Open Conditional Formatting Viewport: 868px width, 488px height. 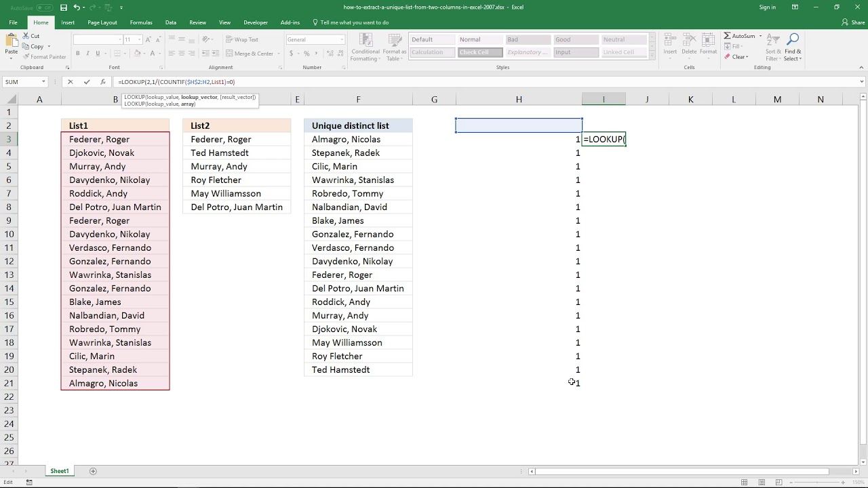[366, 47]
